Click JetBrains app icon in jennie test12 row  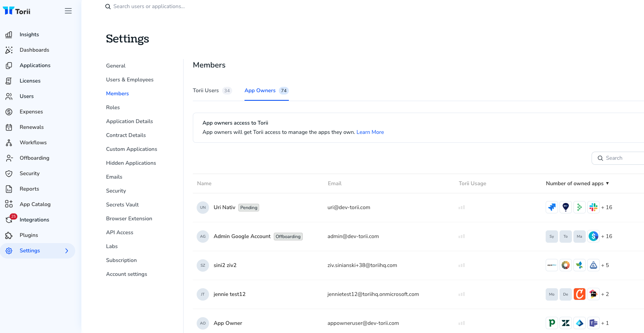tap(593, 294)
